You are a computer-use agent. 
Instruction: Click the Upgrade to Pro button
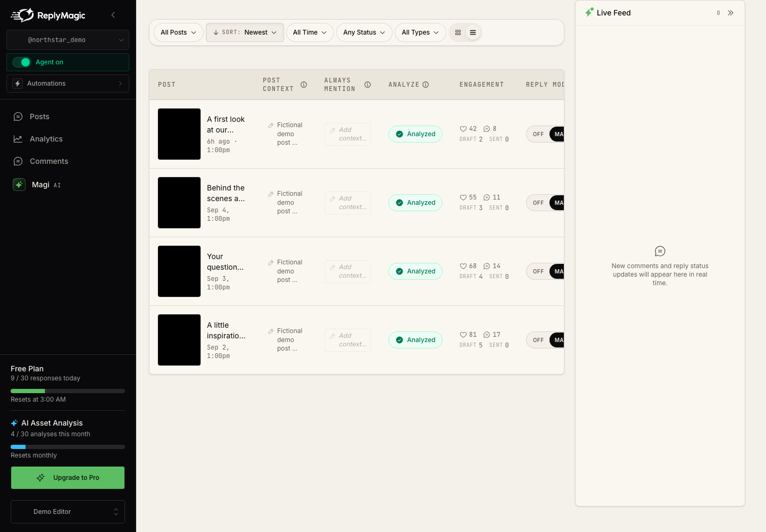coord(68,478)
